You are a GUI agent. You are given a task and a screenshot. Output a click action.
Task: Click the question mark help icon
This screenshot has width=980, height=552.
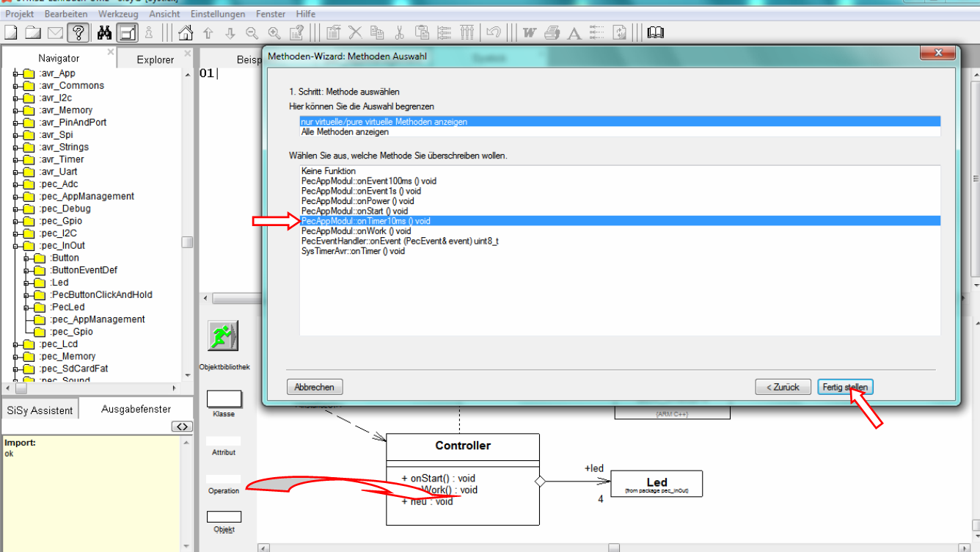pyautogui.click(x=78, y=32)
